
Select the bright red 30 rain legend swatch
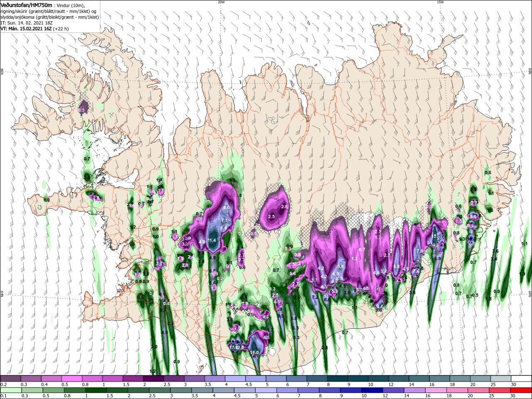point(521,390)
